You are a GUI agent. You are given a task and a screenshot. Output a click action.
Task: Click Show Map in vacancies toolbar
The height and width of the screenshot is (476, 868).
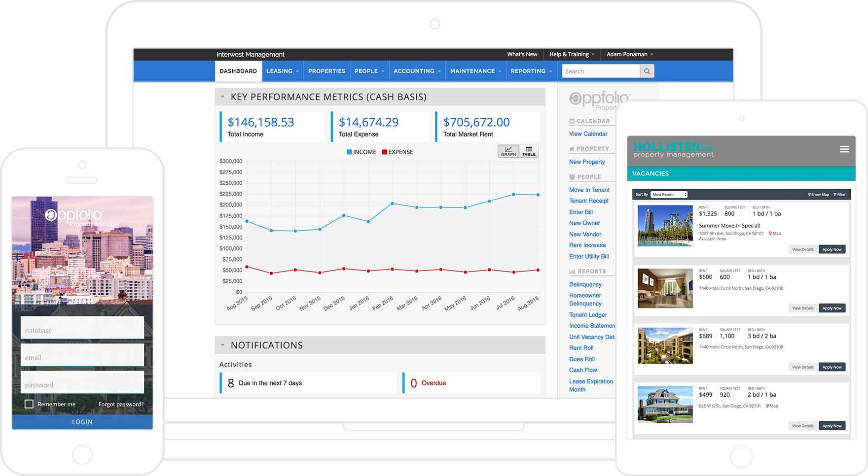point(819,195)
